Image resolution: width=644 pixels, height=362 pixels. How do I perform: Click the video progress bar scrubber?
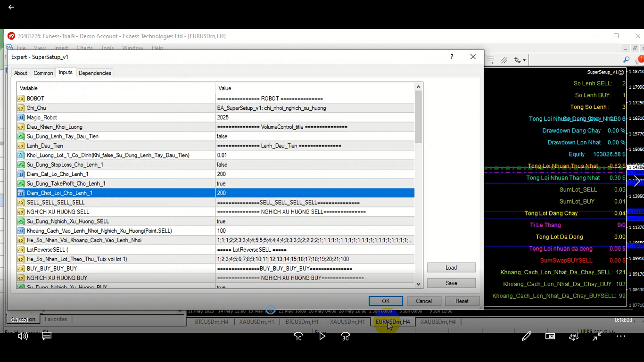271,310
